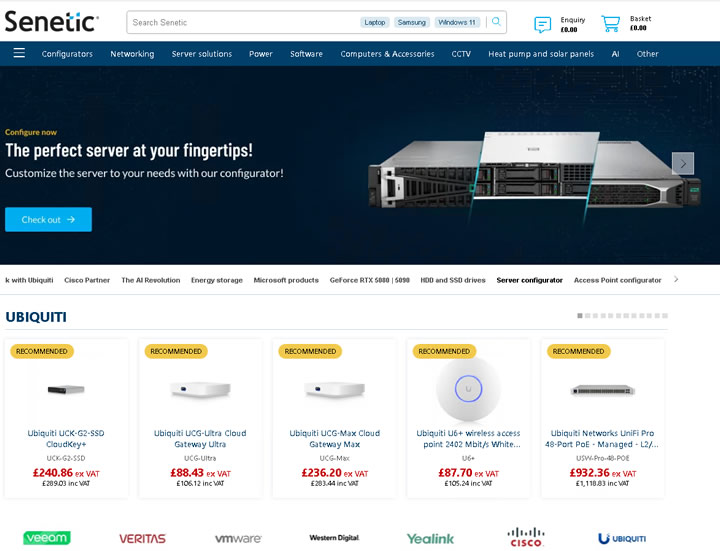Click the Veritas brand logo
This screenshot has height=551, width=720.
click(142, 539)
